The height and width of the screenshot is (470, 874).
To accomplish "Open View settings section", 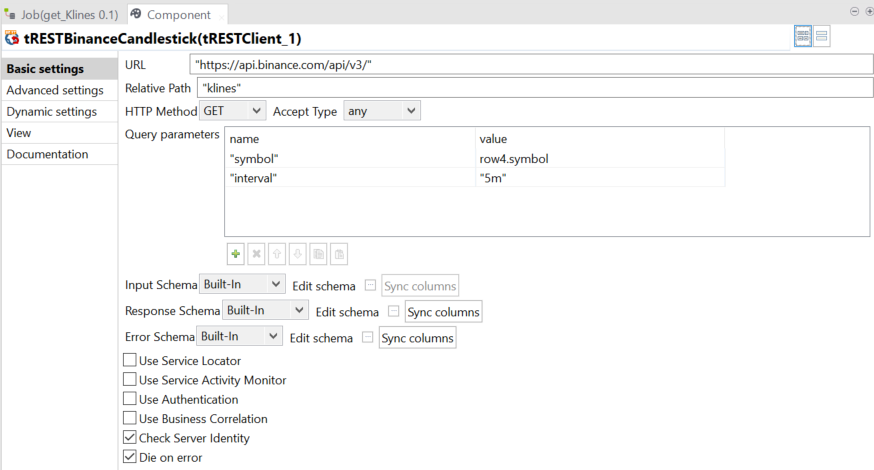I will pyautogui.click(x=59, y=133).
